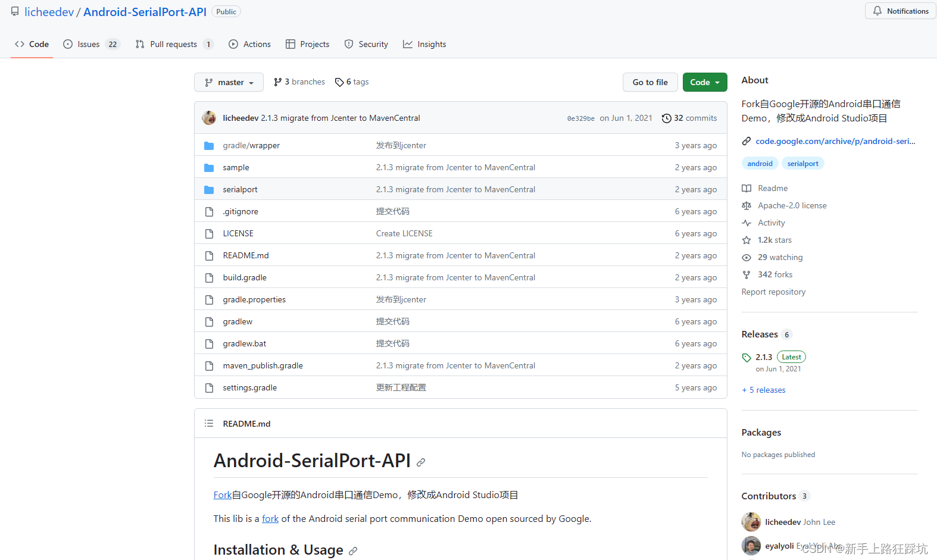Image resolution: width=937 pixels, height=560 pixels.
Task: Click the serialport folder icon
Action: tap(209, 190)
